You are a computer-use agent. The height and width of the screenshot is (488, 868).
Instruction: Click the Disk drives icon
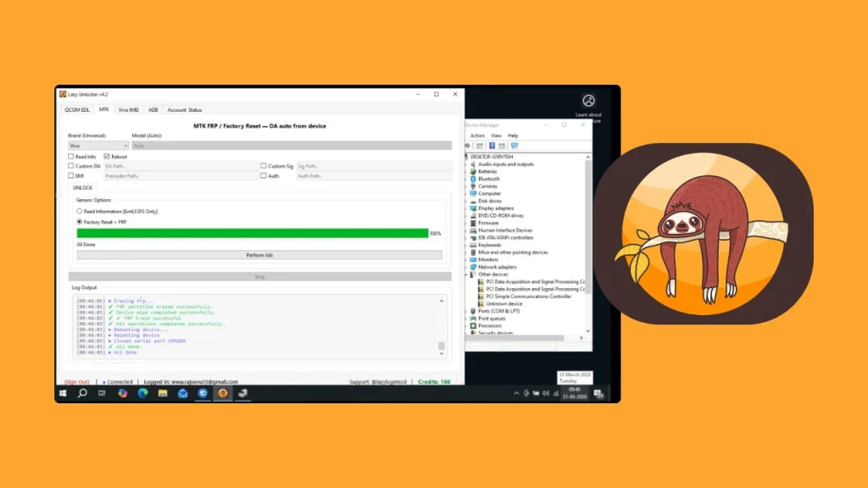click(x=473, y=201)
